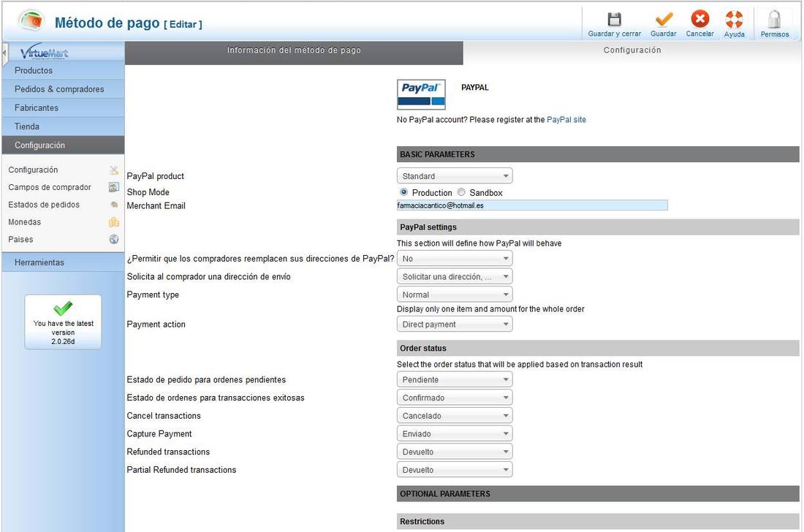Click the Merchant Email input field

point(532,205)
